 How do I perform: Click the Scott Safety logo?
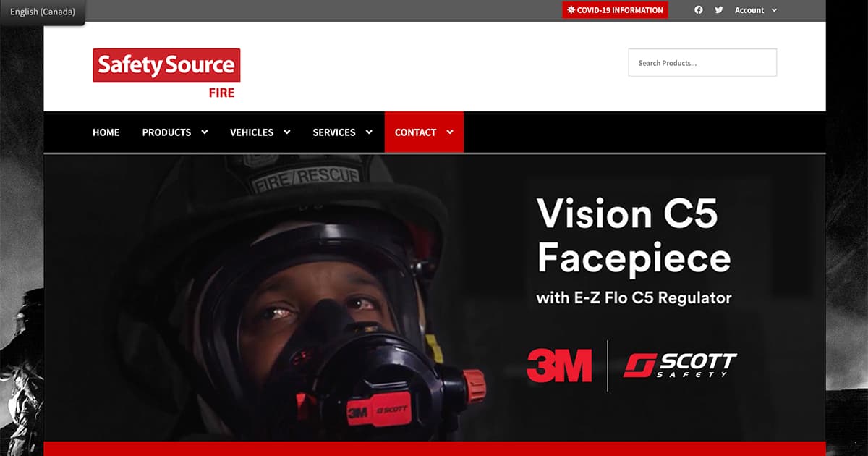(678, 364)
